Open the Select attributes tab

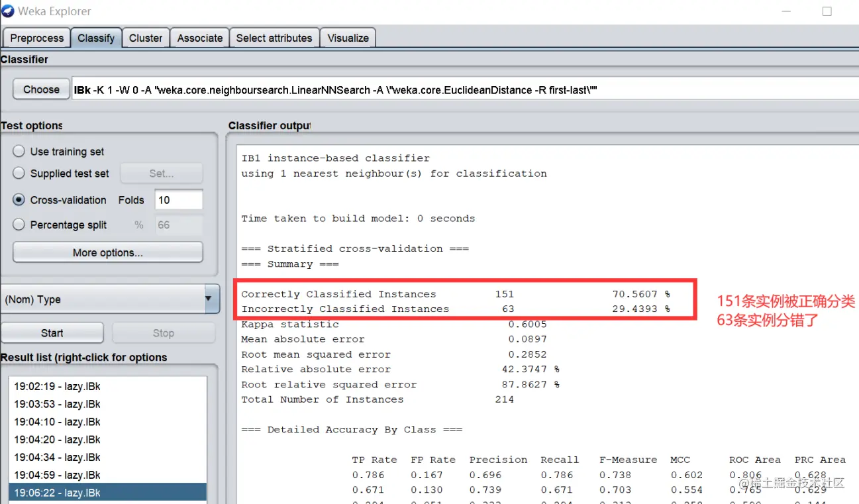[274, 38]
